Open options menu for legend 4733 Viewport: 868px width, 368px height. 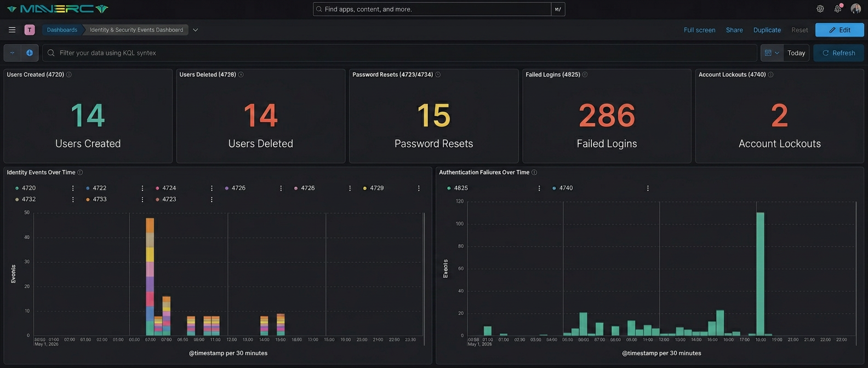pos(142,200)
